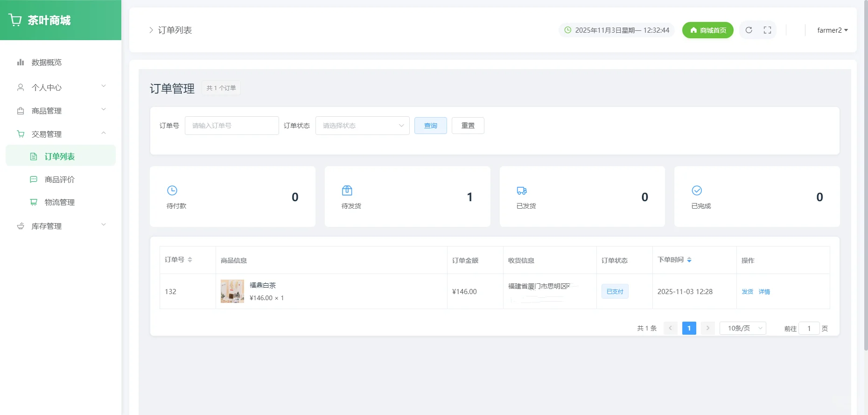Click 发货 link for order 132
The image size is (868, 415).
pyautogui.click(x=748, y=291)
